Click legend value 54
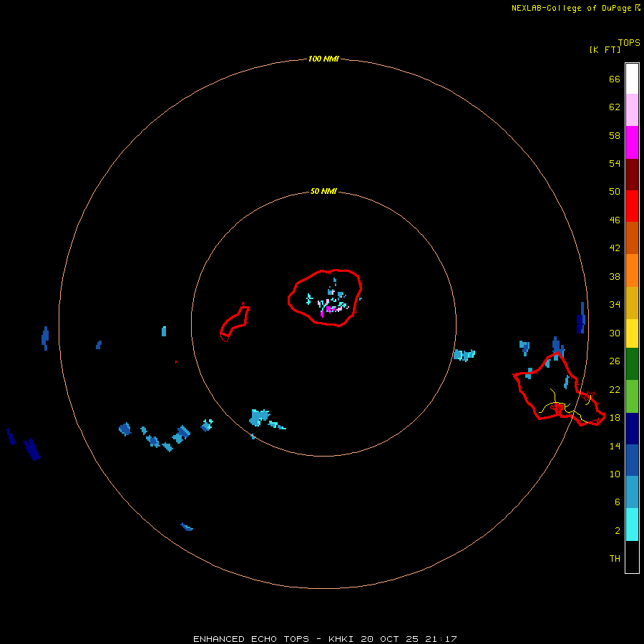The width and height of the screenshot is (644, 644). 615,163
